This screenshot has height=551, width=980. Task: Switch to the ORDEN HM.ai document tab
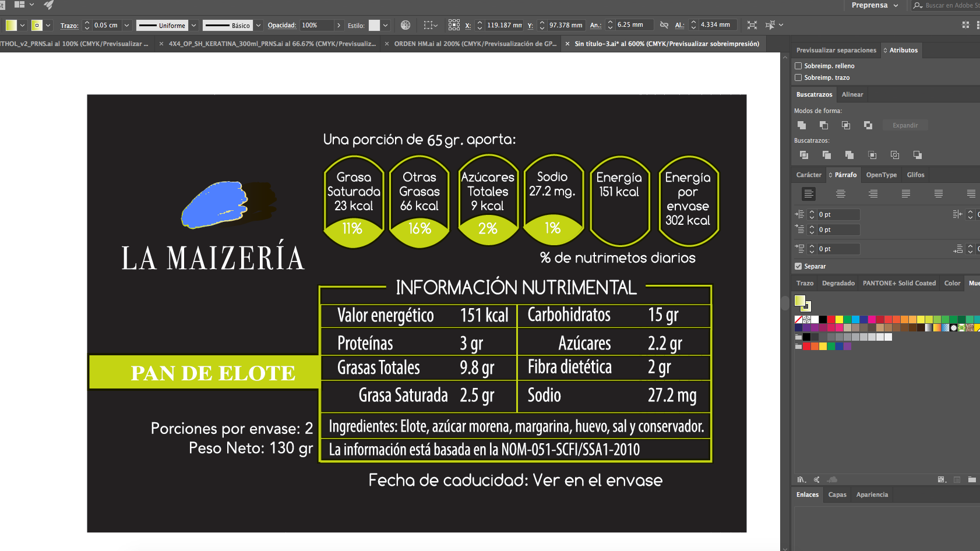point(475,44)
